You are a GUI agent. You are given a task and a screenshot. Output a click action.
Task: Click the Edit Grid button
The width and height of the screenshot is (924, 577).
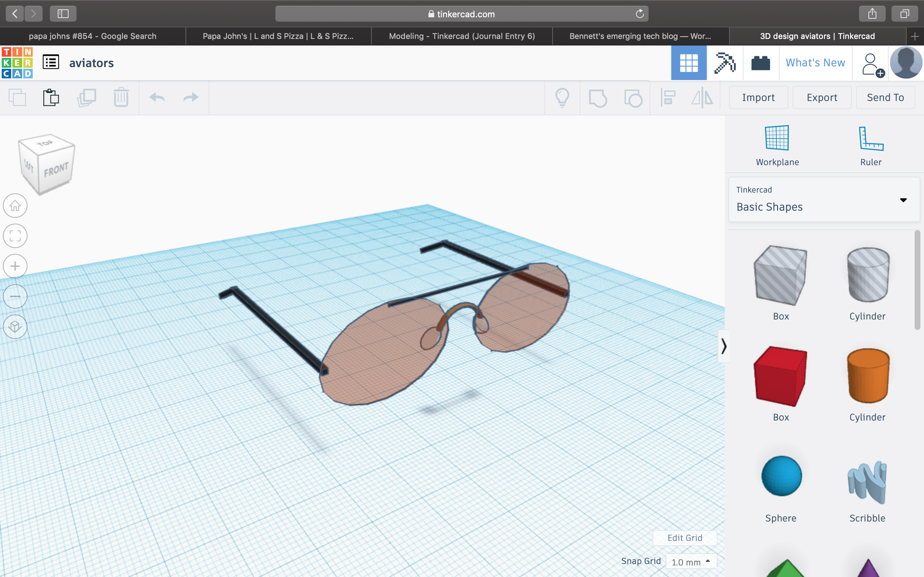point(685,538)
